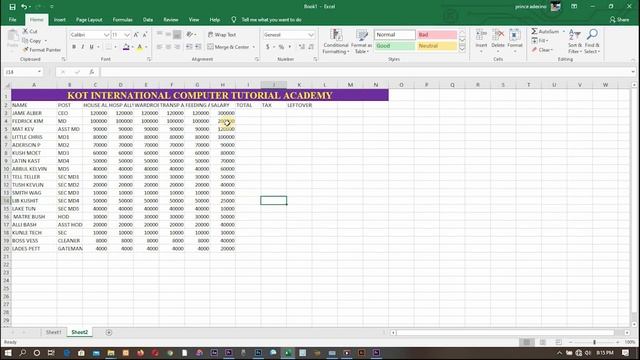Screen dimensions: 640x360
Task: Click the Insert Function fx icon
Action: point(92,72)
